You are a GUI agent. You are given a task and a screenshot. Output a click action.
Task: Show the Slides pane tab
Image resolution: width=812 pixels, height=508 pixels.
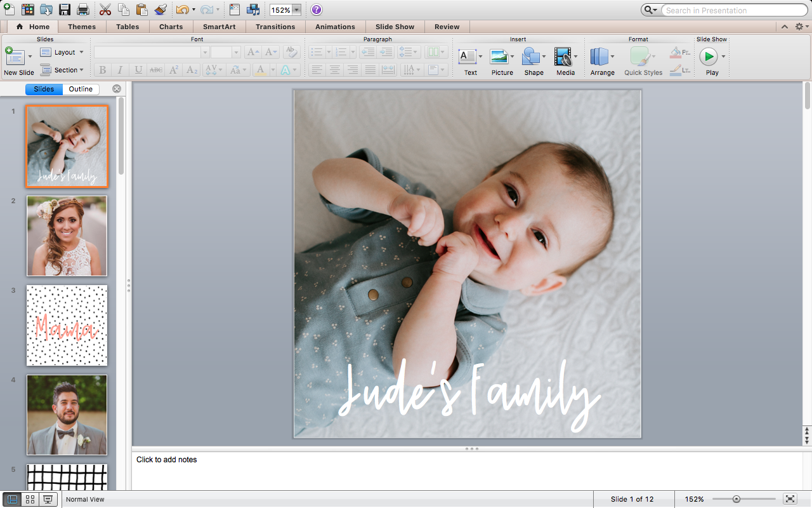point(44,89)
